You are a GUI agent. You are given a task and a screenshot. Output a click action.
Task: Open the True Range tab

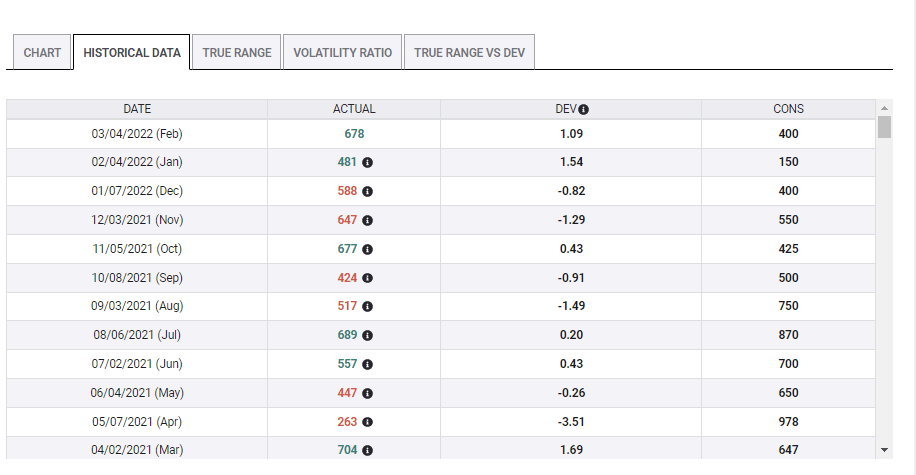(237, 53)
